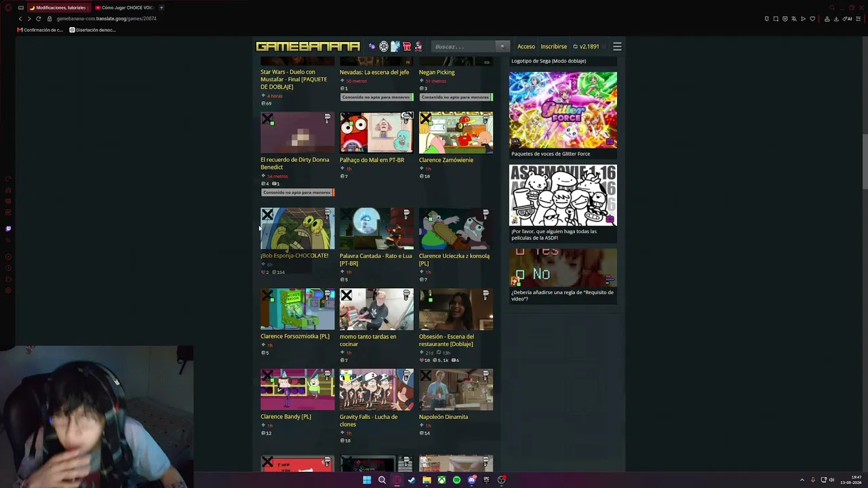868x488 pixels.
Task: Open Obsesión - Escena del restaurante thumbnail
Action: coord(456,309)
